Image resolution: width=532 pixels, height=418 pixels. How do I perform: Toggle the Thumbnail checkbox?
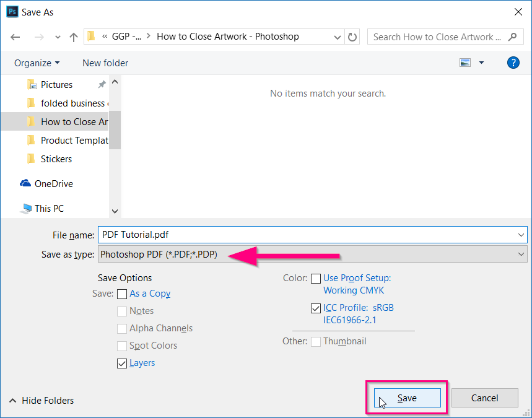[x=316, y=341]
